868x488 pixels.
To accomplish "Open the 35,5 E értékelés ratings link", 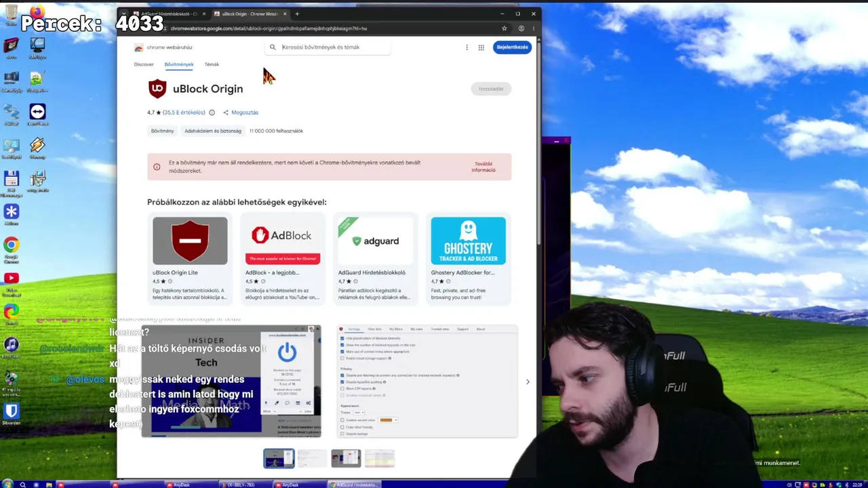I will coord(184,113).
